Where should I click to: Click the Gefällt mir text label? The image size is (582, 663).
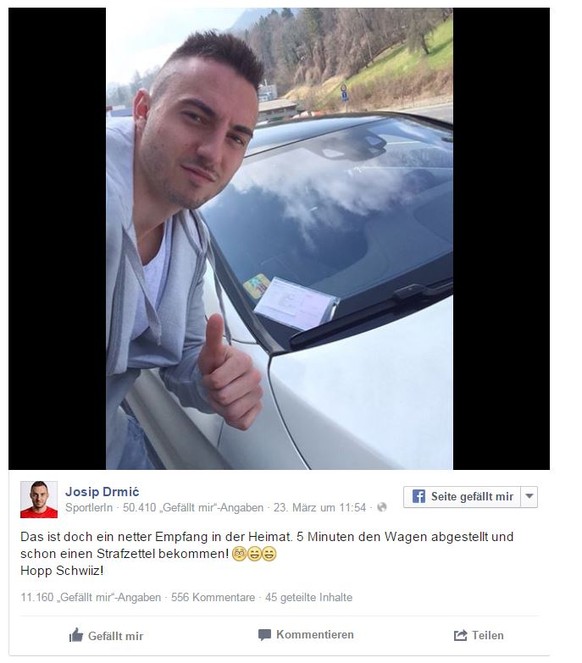coord(115,636)
